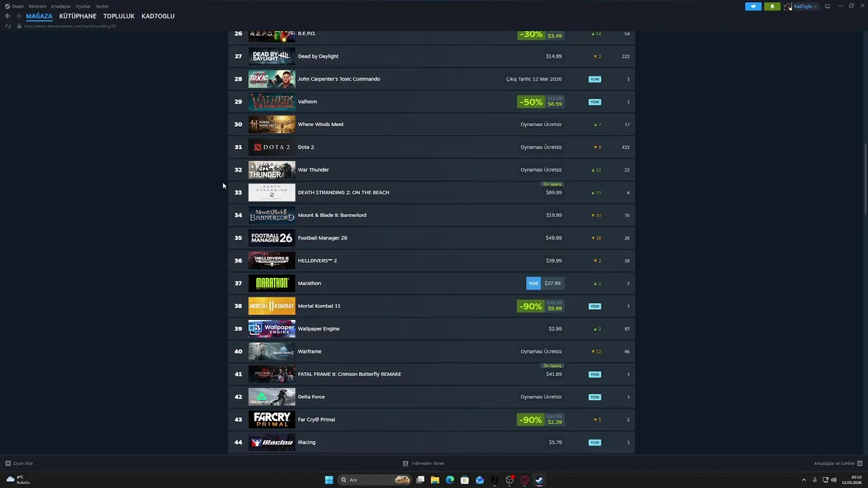Viewport: 868px width, 488px height.
Task: Click the store URL address field
Action: pos(70,26)
